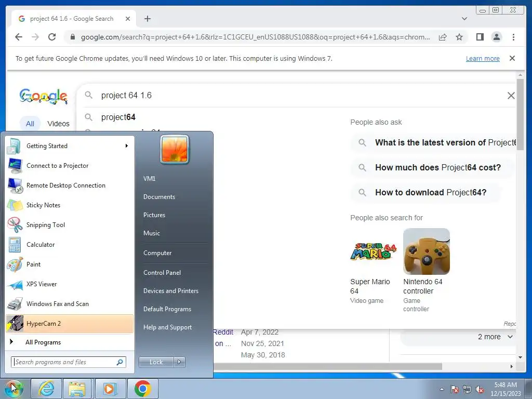Launch Connect to a Projector

70,166
